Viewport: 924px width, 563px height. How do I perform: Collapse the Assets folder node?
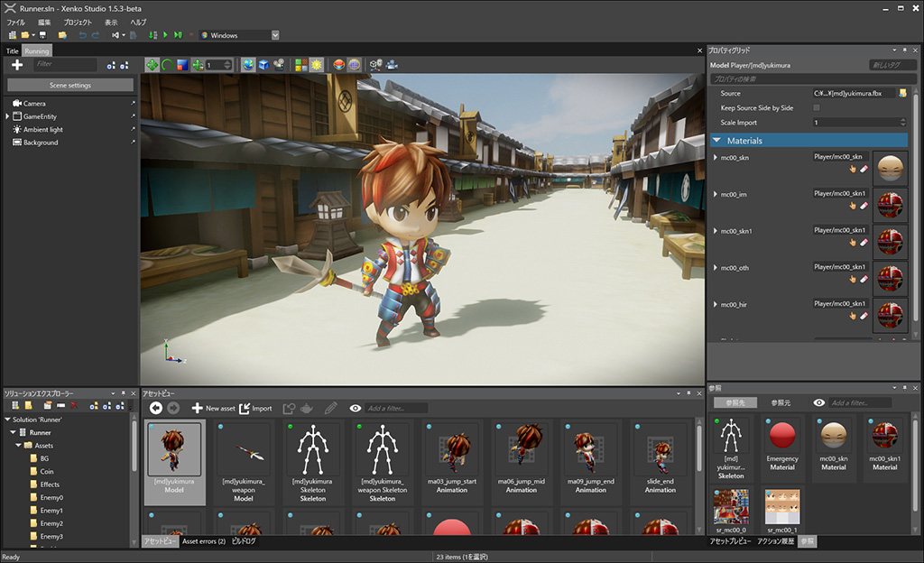point(18,446)
